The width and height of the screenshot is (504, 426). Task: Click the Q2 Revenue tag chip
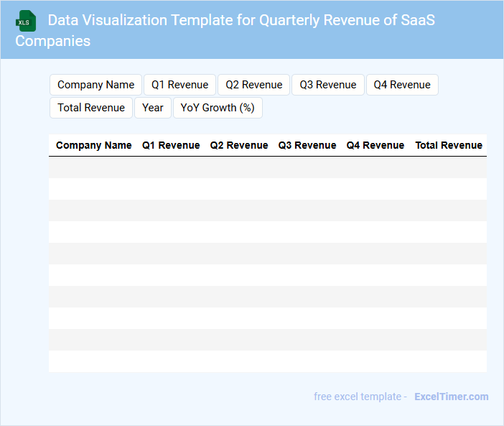click(x=253, y=85)
